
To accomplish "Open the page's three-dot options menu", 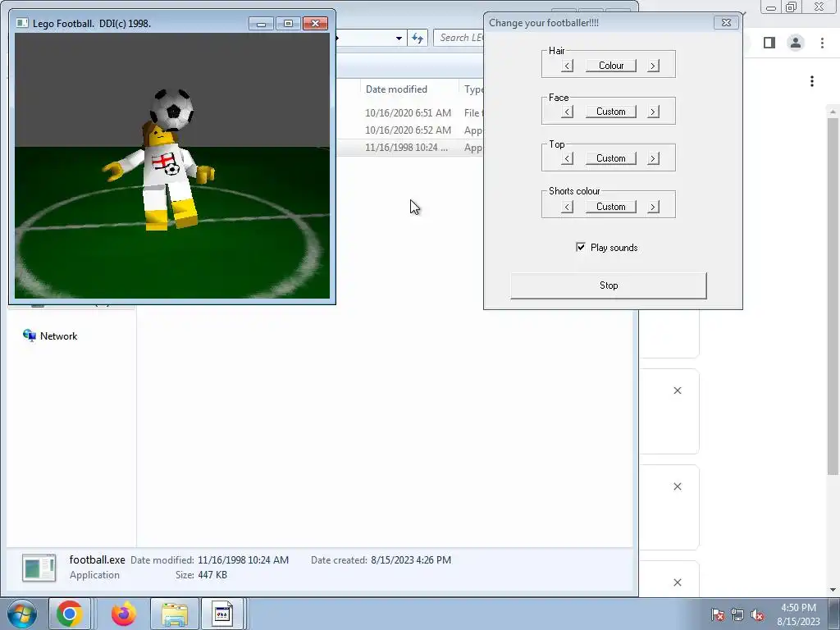I will coord(812,81).
